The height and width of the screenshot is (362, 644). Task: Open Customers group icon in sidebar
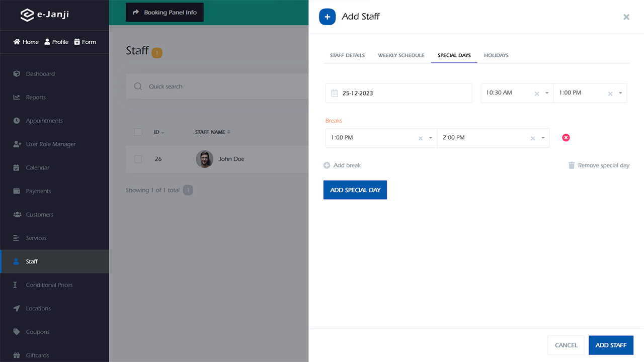click(17, 215)
